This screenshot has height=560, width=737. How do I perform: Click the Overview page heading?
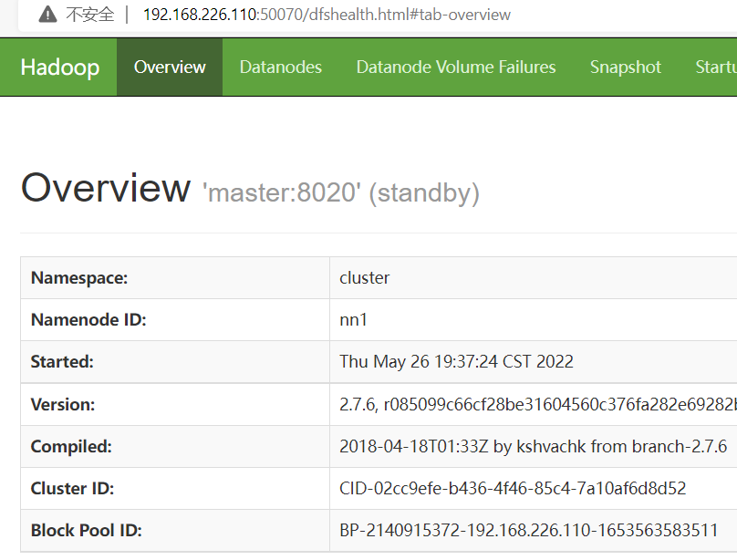[x=106, y=188]
